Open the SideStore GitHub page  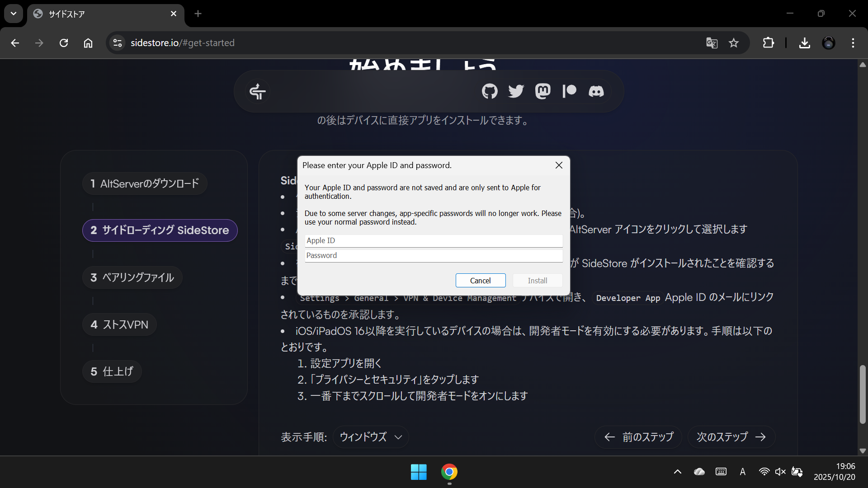coord(489,91)
